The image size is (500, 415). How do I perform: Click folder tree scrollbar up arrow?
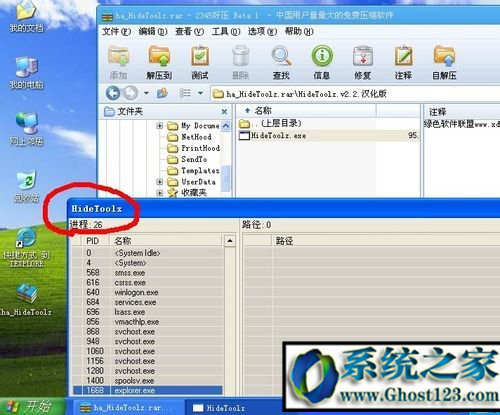click(x=226, y=126)
